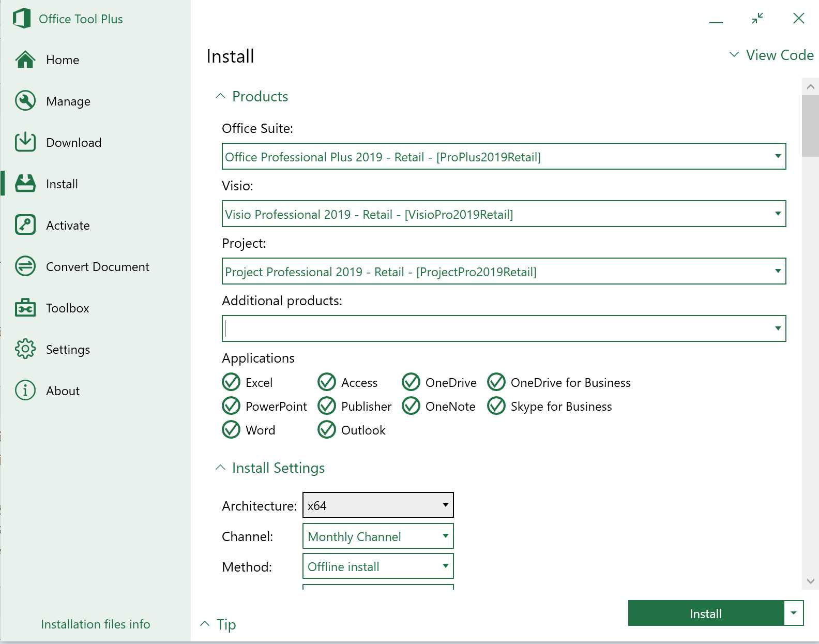Open the Project product dropdown

click(x=504, y=271)
